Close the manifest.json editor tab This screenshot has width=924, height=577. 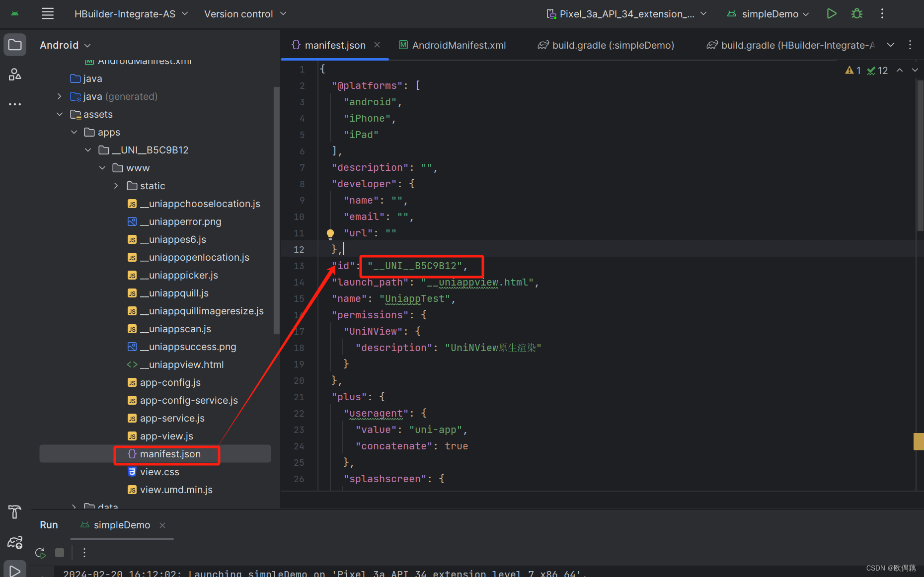tap(377, 45)
